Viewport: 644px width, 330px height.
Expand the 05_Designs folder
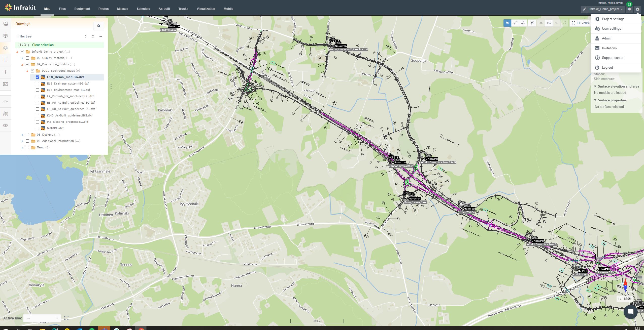(x=22, y=135)
